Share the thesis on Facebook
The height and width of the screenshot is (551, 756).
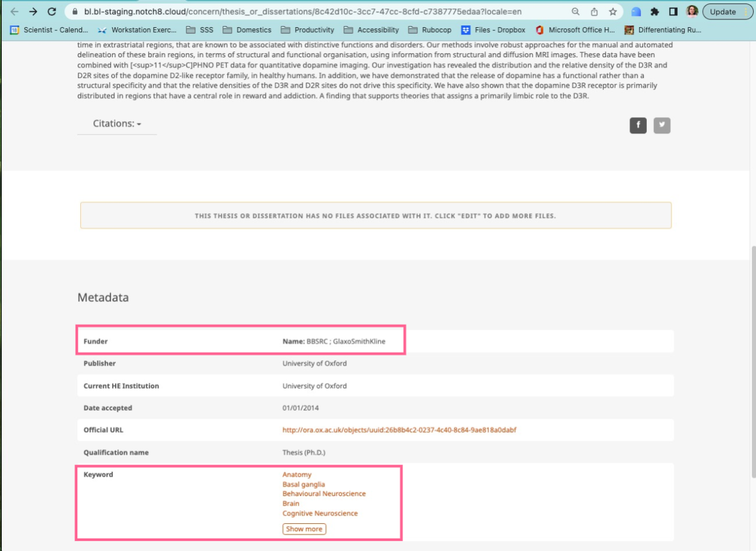[x=638, y=125]
